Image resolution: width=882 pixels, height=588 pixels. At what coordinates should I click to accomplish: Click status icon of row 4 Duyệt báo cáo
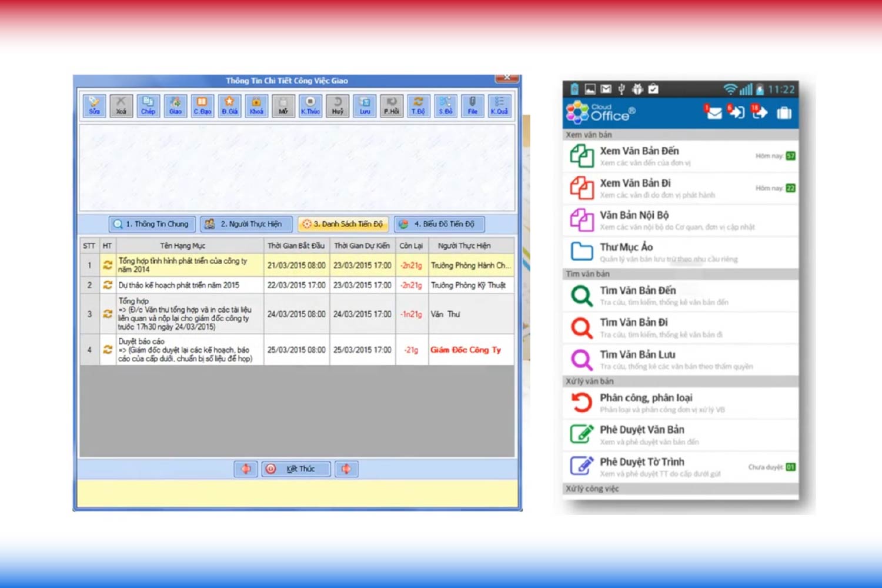pyautogui.click(x=108, y=350)
